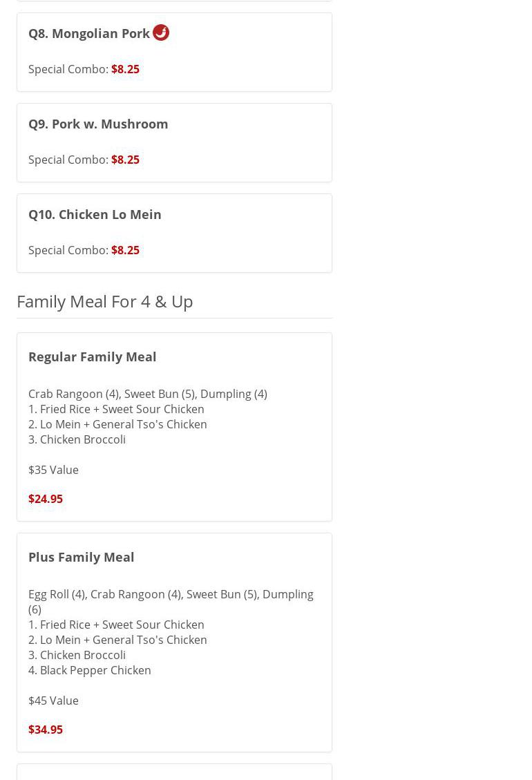
Task: Click the Black Pepper Chicken line
Action: [x=90, y=670]
